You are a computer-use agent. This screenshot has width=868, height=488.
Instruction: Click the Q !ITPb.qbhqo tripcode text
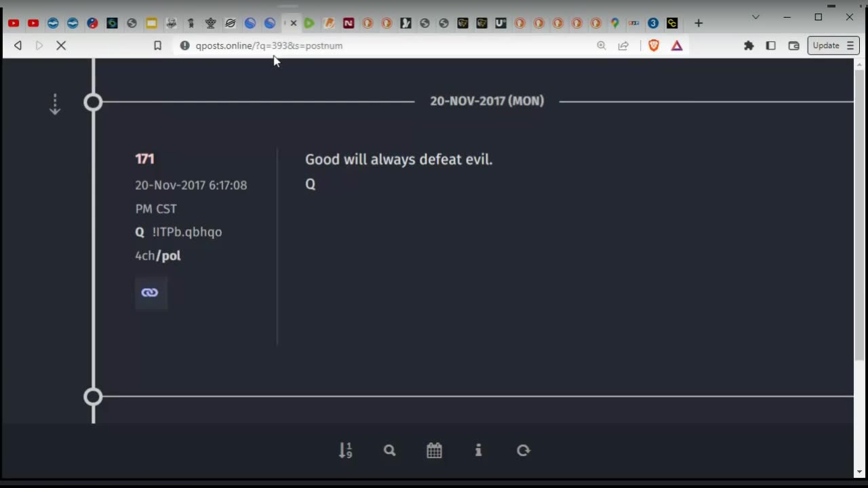point(178,232)
